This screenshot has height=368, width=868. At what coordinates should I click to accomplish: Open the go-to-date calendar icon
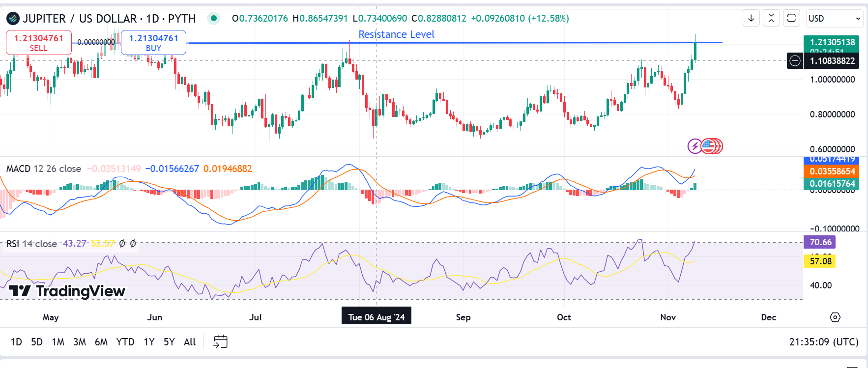coord(220,341)
